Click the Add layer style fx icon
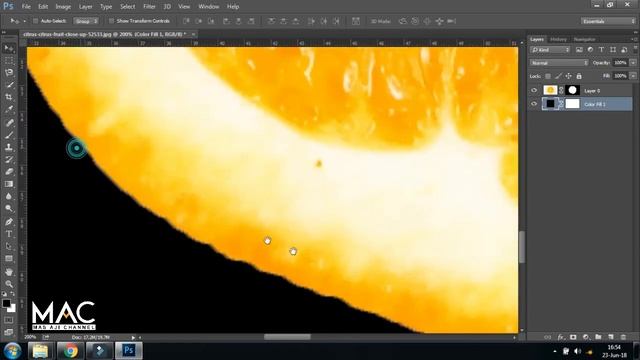 [561, 337]
